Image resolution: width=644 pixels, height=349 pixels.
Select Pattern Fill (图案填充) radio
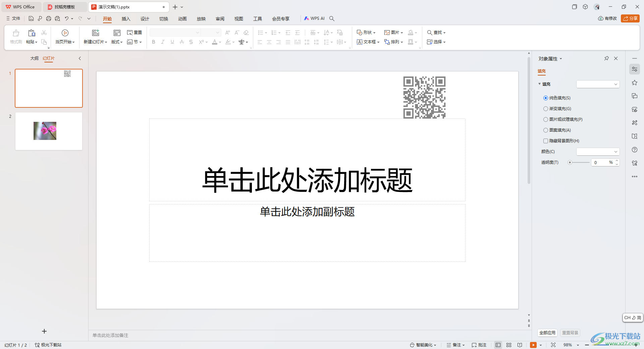click(x=546, y=130)
